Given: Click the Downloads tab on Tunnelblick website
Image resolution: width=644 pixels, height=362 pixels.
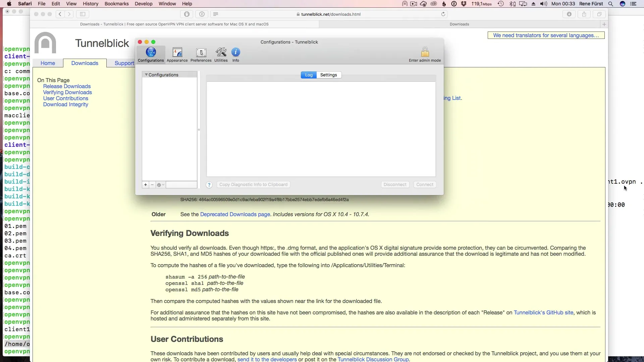Looking at the screenshot, I should [x=85, y=63].
